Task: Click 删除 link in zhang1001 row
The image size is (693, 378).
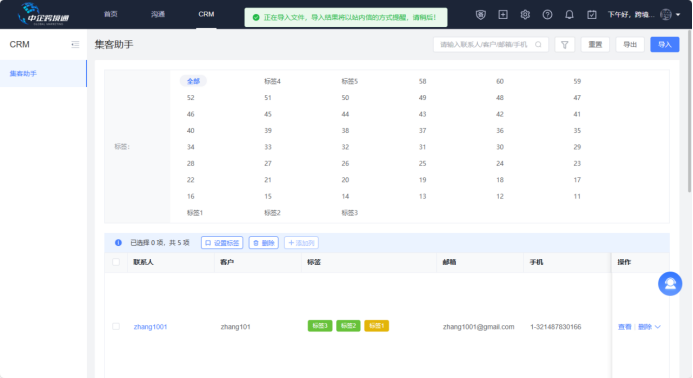Action: [645, 327]
